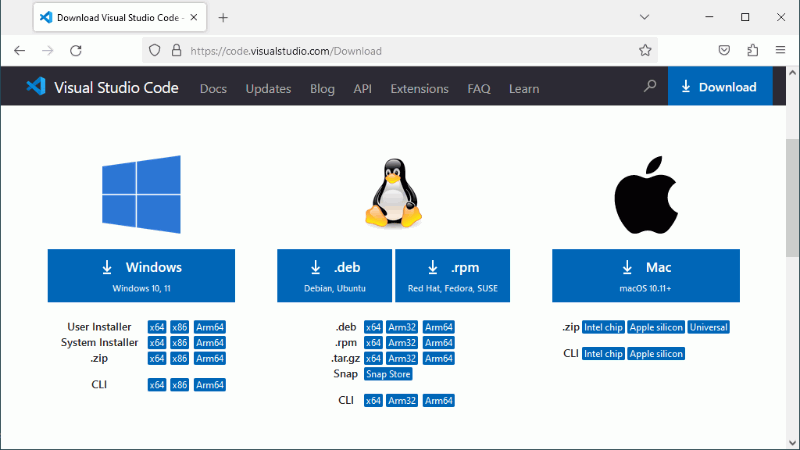Click the Apple logo image
This screenshot has height=450, width=800.
click(x=646, y=195)
